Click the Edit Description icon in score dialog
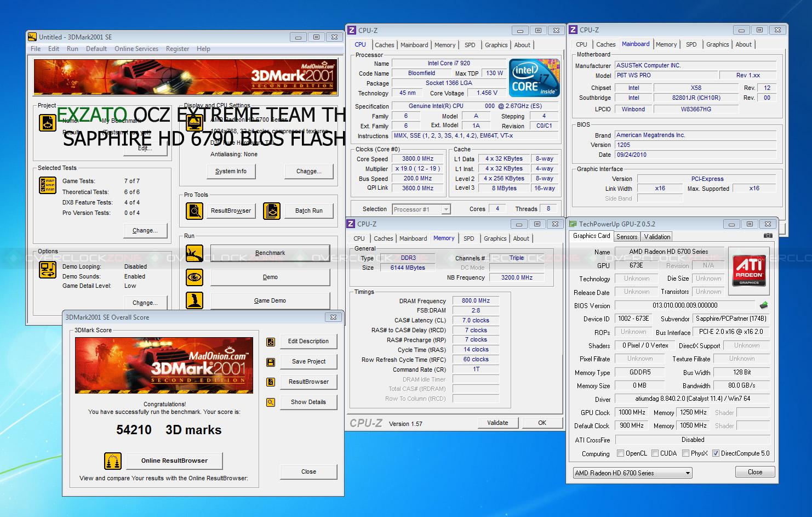The image size is (812, 517). coord(271,342)
